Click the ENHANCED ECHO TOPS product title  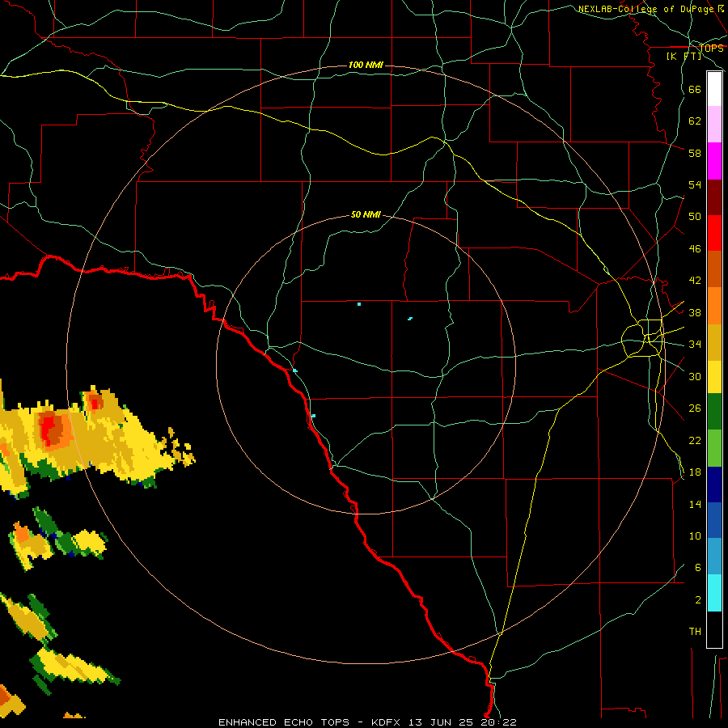pyautogui.click(x=284, y=722)
